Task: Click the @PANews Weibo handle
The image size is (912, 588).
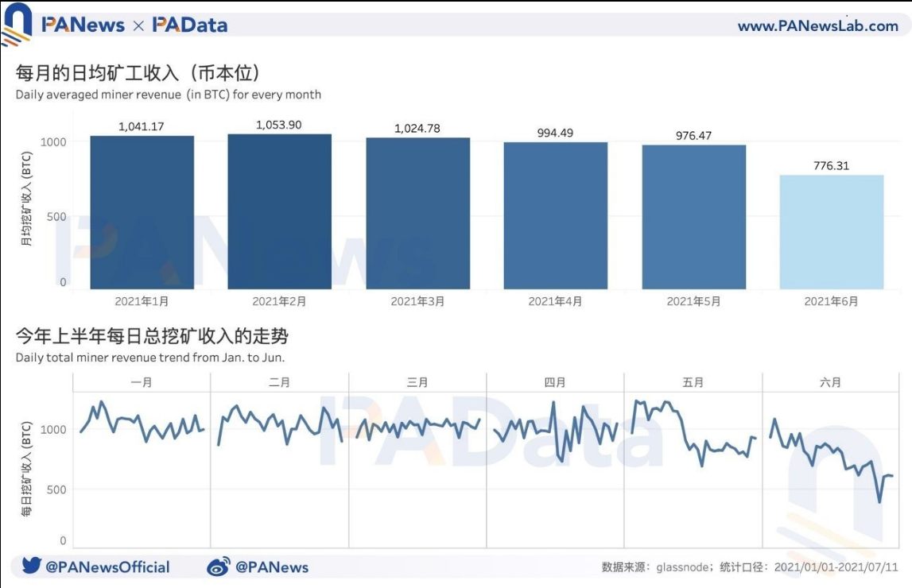Action: 272,567
